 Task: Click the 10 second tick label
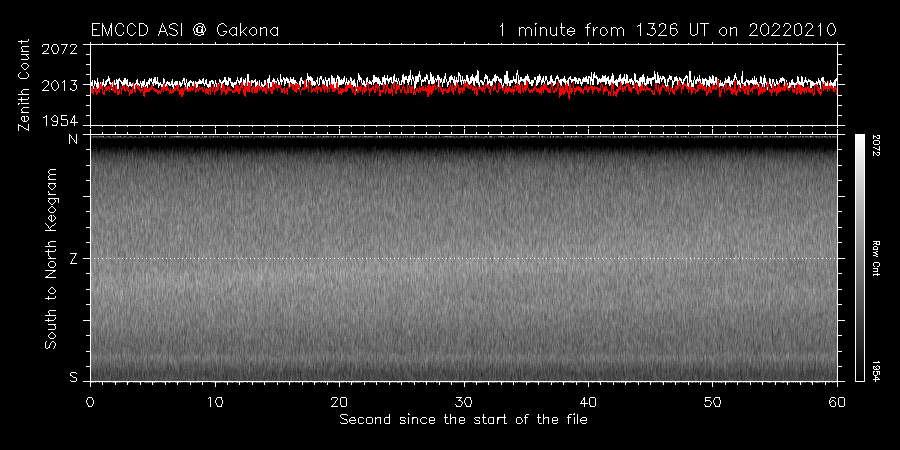(215, 401)
